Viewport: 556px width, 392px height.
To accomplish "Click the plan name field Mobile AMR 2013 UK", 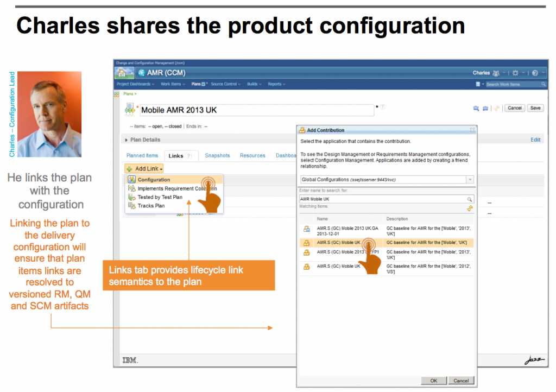I will click(257, 110).
